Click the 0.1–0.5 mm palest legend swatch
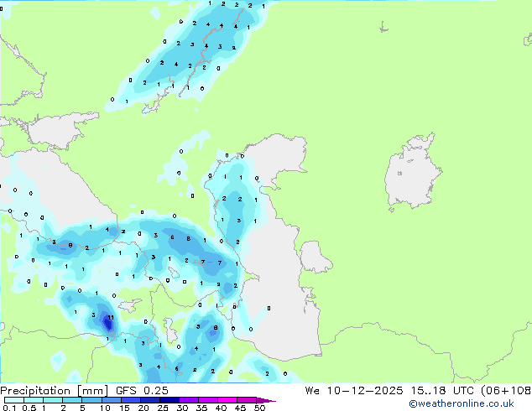 point(14,400)
